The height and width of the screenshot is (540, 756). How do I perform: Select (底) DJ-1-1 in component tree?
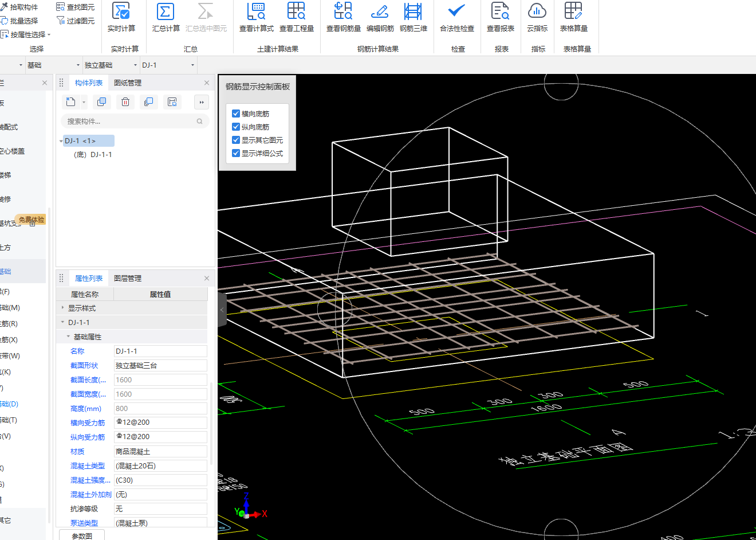(x=93, y=155)
